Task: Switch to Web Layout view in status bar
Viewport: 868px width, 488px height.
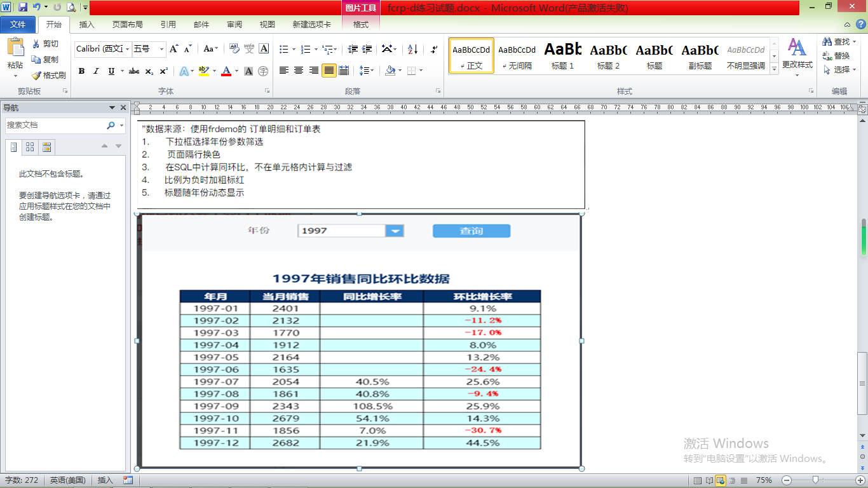Action: click(721, 480)
